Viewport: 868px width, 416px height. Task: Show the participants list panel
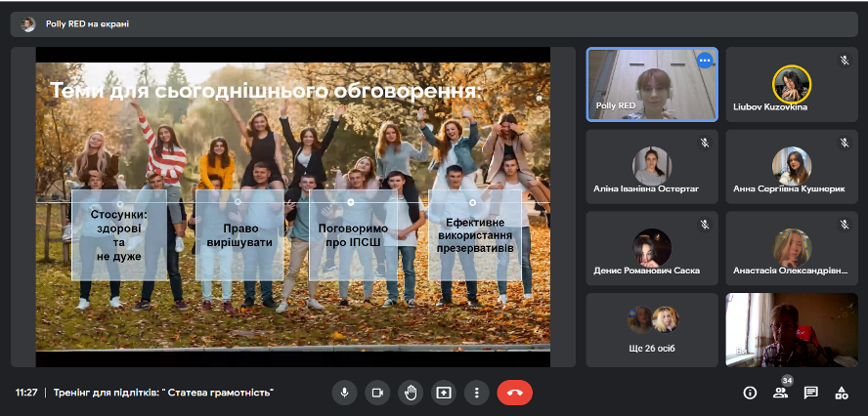coord(780,393)
